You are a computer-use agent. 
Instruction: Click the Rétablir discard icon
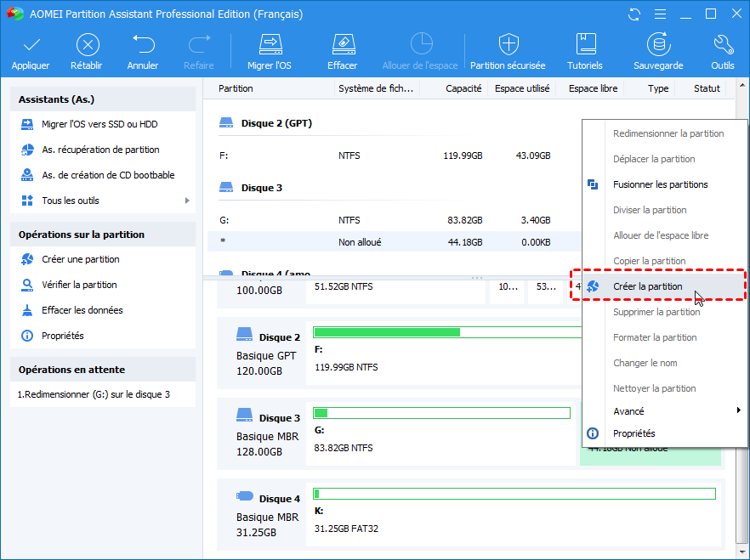[x=88, y=45]
